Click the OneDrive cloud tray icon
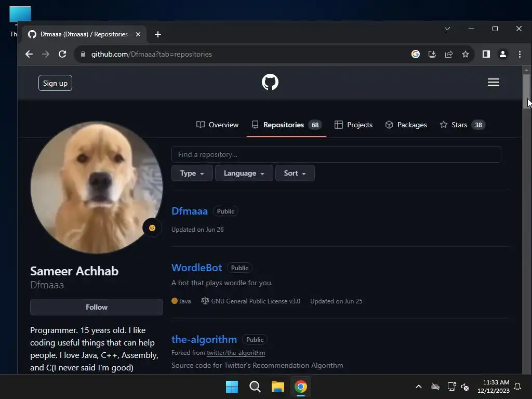This screenshot has width=532, height=399. [435, 387]
